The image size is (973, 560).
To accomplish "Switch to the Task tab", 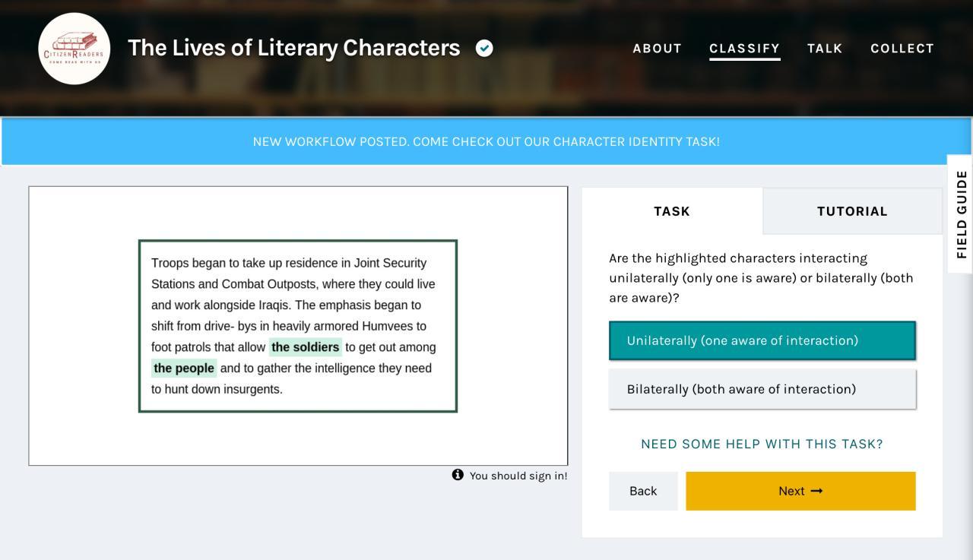I will tap(672, 211).
